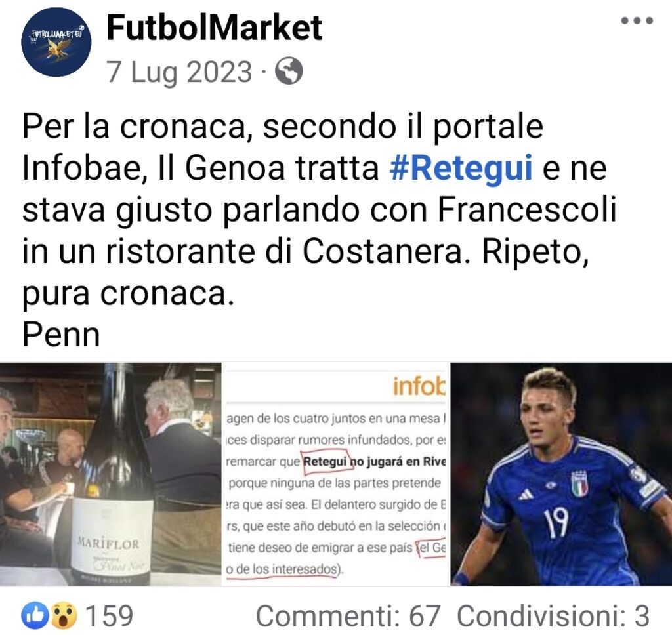The width and height of the screenshot is (672, 635).
Task: Open Commenti: 67 comments
Action: [348, 616]
